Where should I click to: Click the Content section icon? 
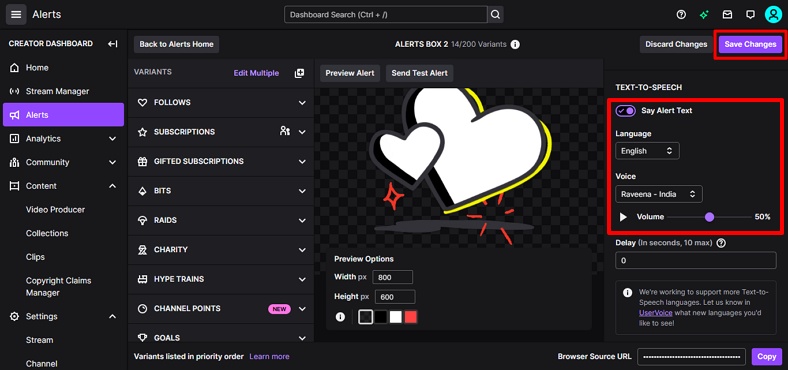15,186
